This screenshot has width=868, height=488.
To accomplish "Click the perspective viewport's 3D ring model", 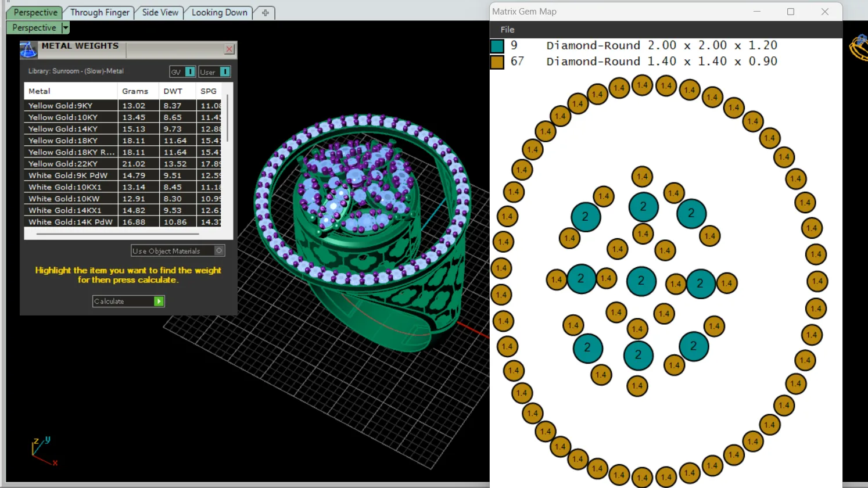I will 364,232.
